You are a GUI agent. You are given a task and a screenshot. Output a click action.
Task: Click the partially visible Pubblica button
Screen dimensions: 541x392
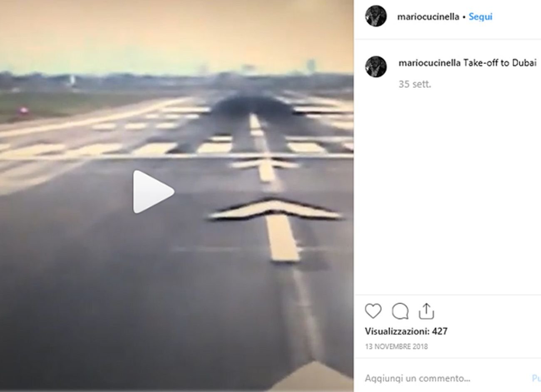pos(536,378)
